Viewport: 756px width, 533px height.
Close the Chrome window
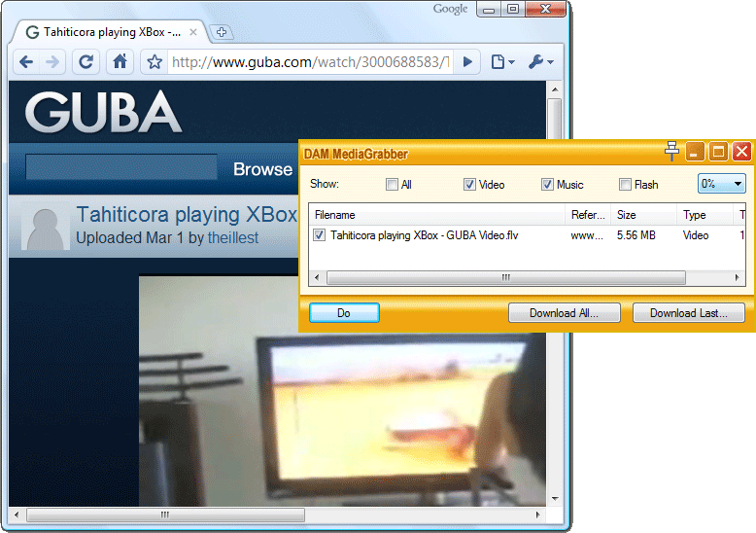[545, 9]
